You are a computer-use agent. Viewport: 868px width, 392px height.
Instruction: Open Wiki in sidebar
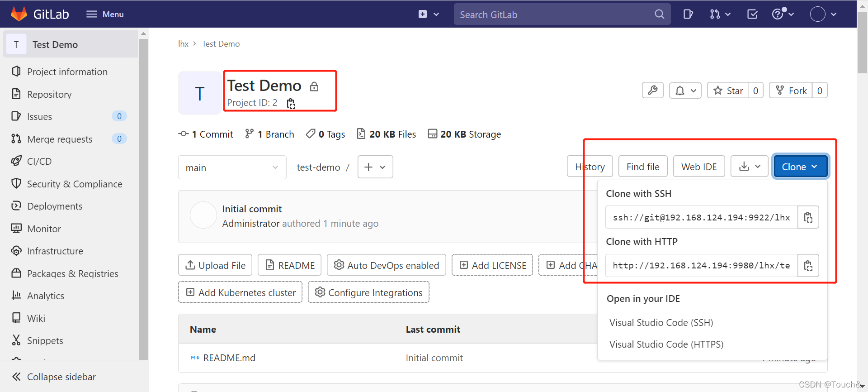(x=36, y=318)
